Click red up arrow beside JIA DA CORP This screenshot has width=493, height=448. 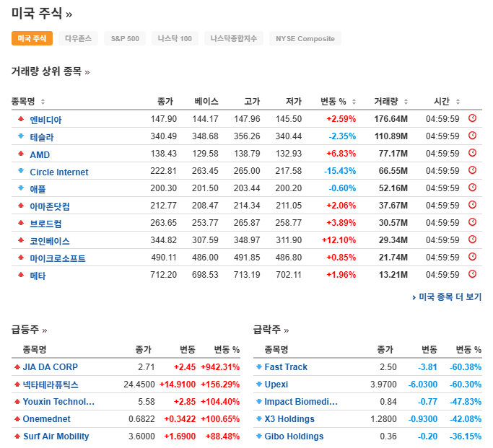[17, 366]
